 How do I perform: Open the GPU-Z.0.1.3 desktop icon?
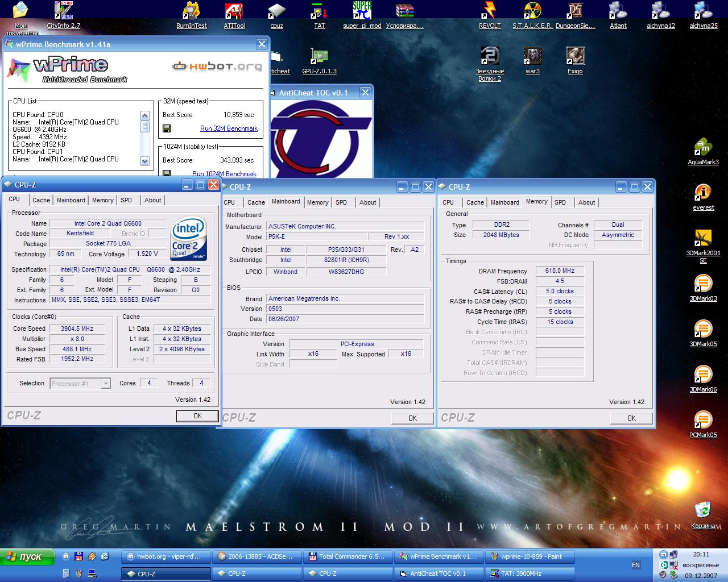point(319,60)
